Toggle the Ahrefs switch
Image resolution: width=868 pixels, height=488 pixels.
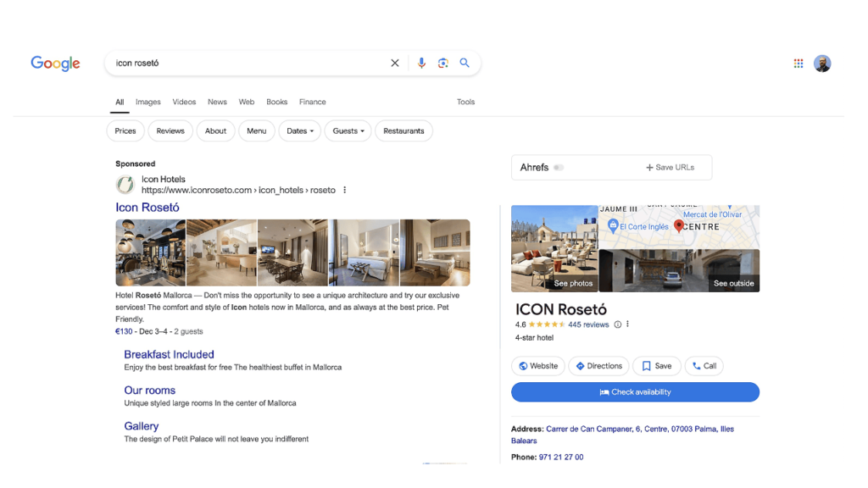point(559,168)
